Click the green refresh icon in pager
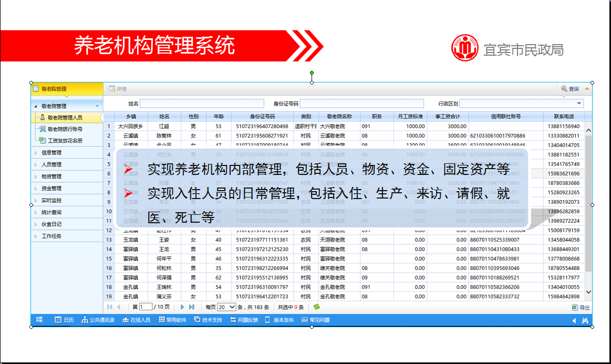Screen dimensions: 611x364 click(x=316, y=307)
